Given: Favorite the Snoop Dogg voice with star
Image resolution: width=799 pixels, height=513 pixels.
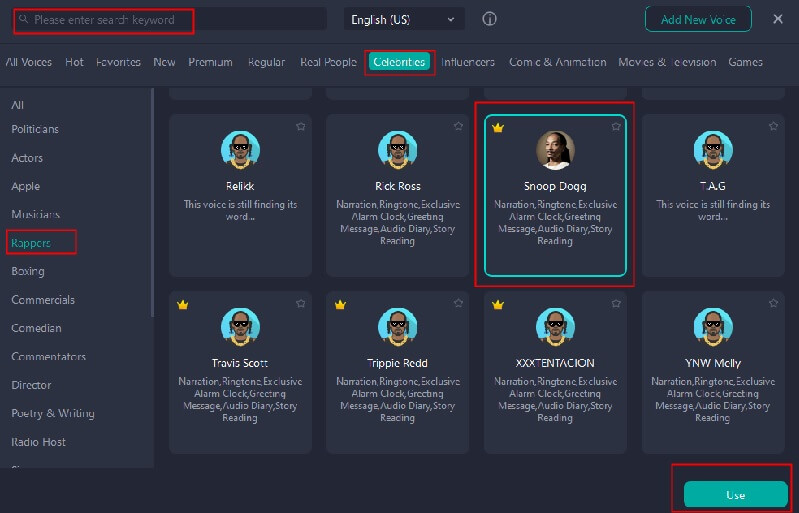Looking at the screenshot, I should click(616, 126).
